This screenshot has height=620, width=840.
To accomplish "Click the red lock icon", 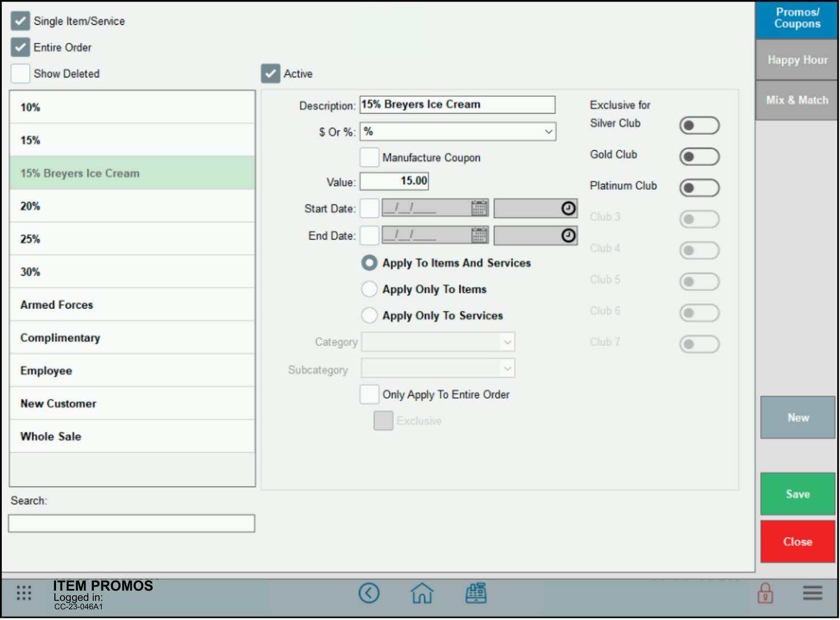I will [765, 593].
